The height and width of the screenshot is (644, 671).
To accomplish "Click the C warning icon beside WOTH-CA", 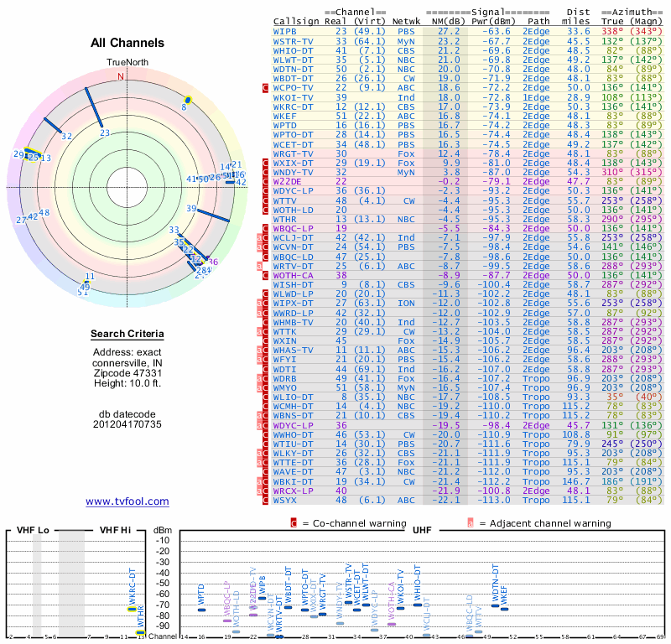I will (265, 276).
